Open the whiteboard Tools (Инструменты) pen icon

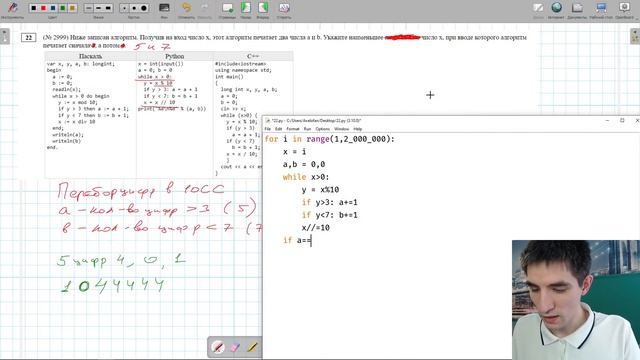click(13, 7)
